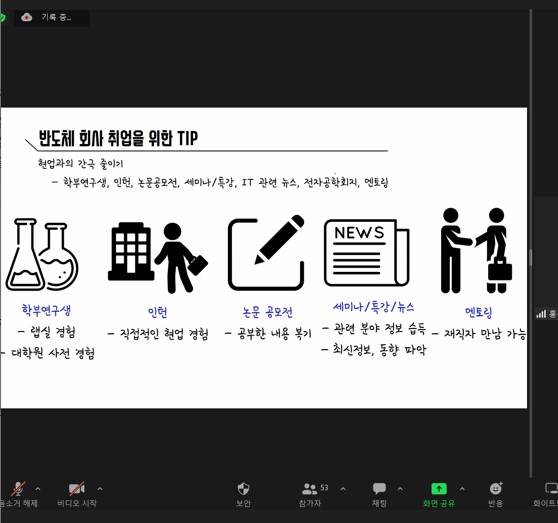Click the NEWS newspaper graphic on slide
The image size is (558, 523).
click(367, 253)
